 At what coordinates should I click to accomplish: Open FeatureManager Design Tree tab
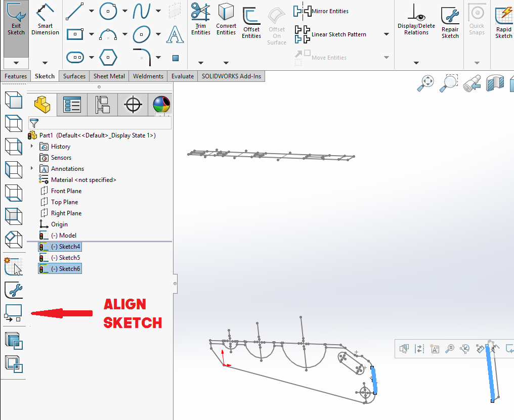[41, 105]
